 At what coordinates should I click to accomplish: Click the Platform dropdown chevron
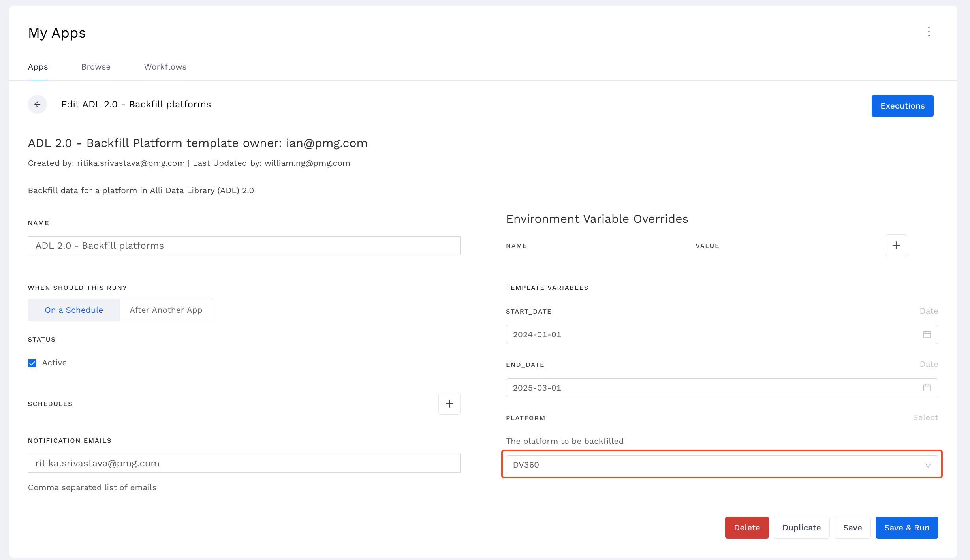click(928, 465)
